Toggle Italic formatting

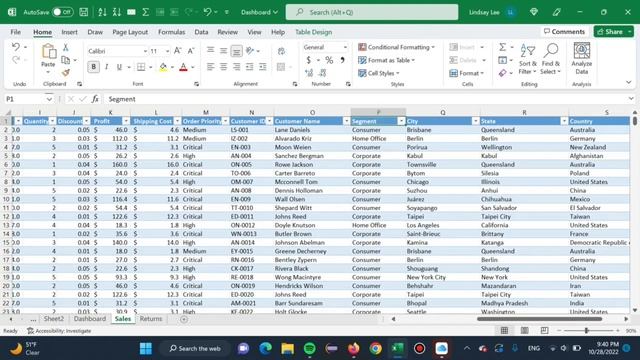[107, 67]
